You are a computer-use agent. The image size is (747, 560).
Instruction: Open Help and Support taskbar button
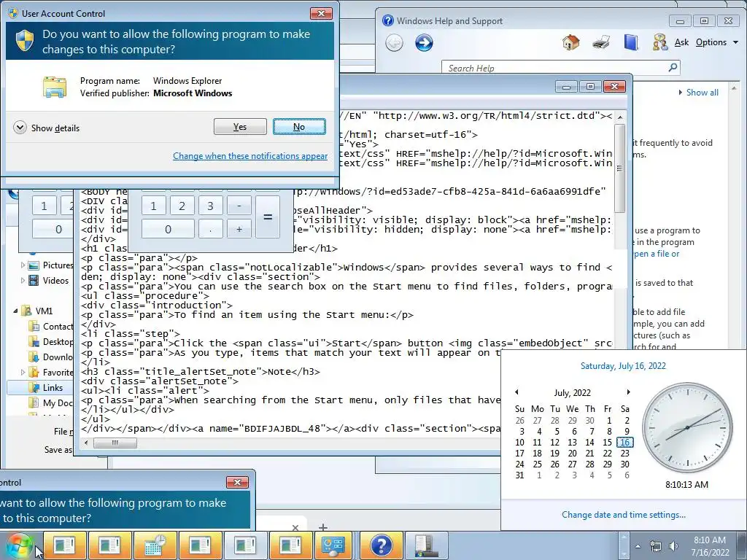coord(381,545)
